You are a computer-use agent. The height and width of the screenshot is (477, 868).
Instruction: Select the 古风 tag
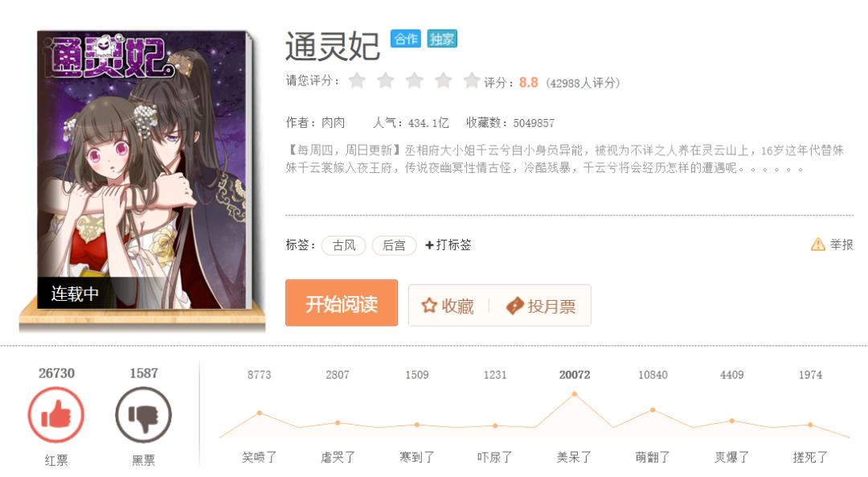(x=344, y=245)
